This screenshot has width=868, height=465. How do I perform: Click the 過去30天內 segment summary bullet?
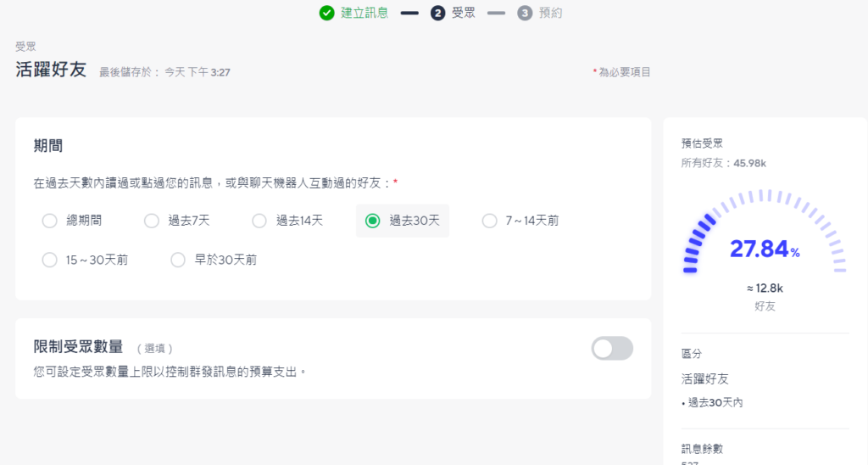tap(715, 402)
